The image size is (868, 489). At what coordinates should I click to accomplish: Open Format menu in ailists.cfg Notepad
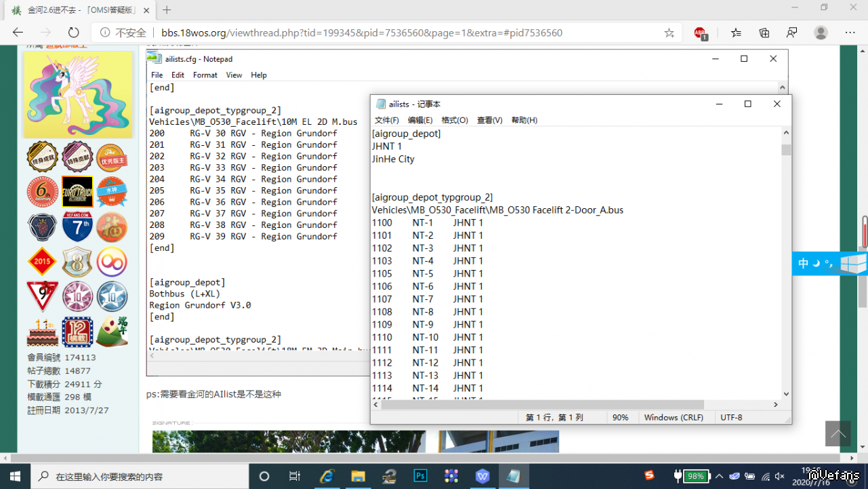tap(205, 75)
